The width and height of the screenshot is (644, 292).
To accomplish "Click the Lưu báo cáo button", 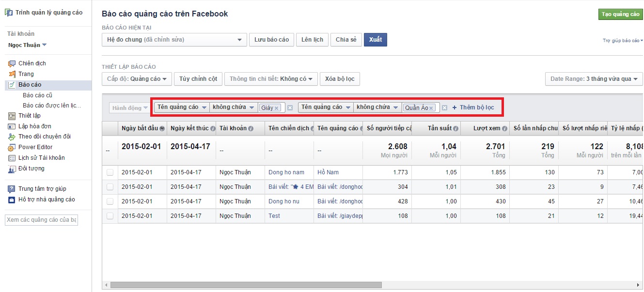I will pos(272,40).
